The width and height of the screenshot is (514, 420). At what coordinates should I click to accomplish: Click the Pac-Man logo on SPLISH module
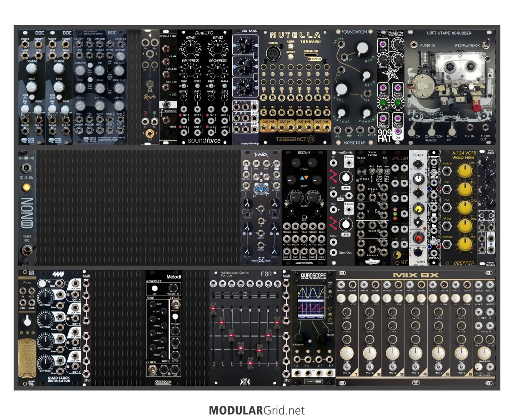396,255
